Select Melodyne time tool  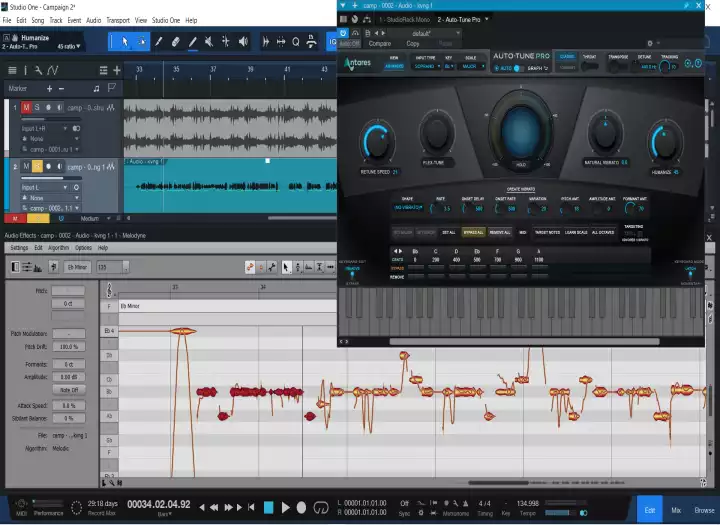(x=330, y=267)
